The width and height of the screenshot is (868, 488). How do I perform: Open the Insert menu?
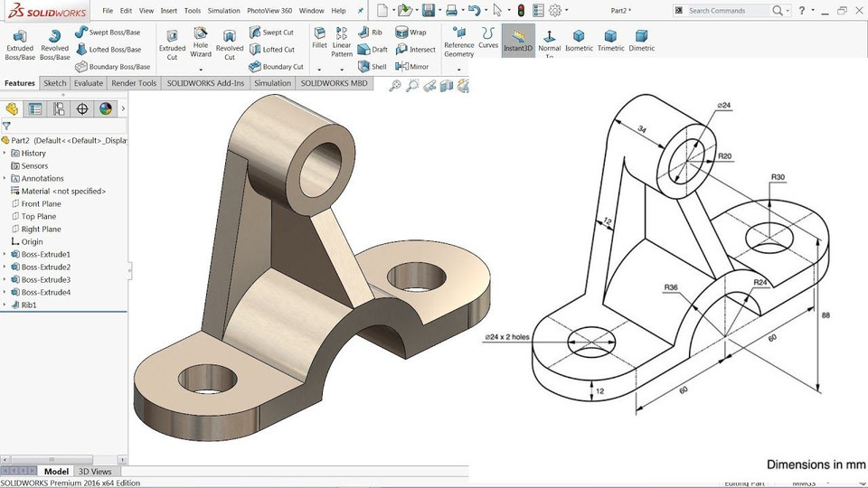[x=169, y=11]
